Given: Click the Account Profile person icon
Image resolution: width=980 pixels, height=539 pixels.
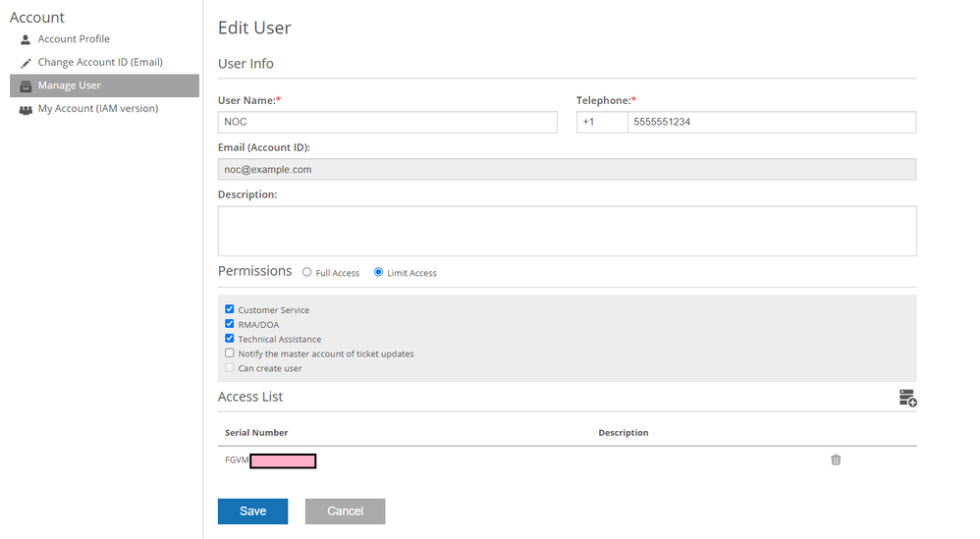Looking at the screenshot, I should pos(26,39).
